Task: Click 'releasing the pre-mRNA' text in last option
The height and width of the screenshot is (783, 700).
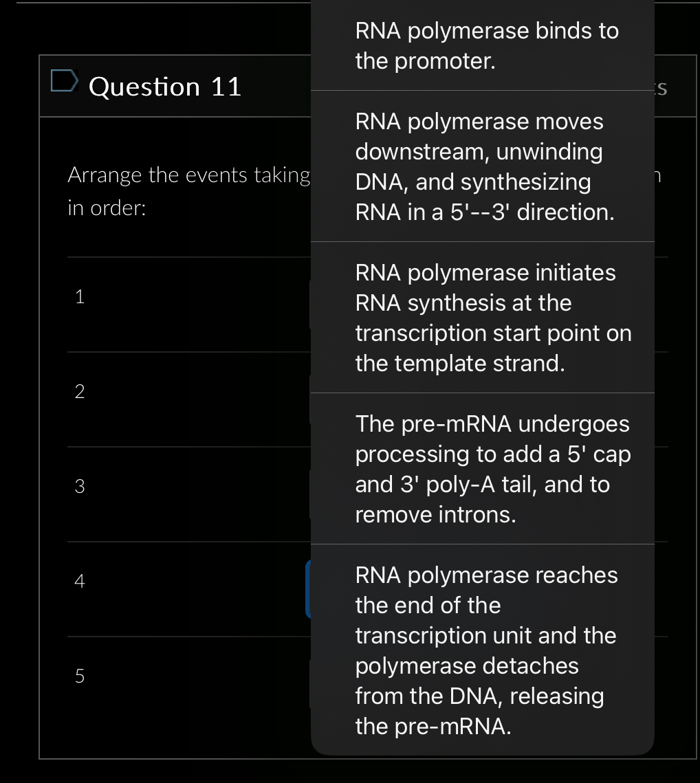Action: pos(480,711)
